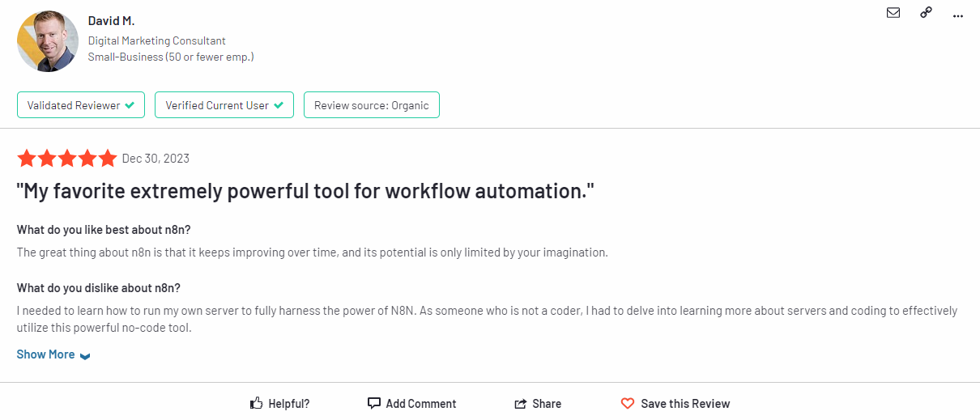Click the Save this Review text
980x420 pixels.
685,404
